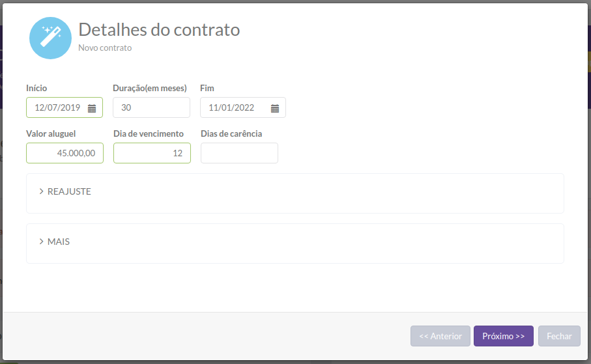Viewport: 591px width, 364px height.
Task: Click the MAIS section label
Action: coord(59,242)
